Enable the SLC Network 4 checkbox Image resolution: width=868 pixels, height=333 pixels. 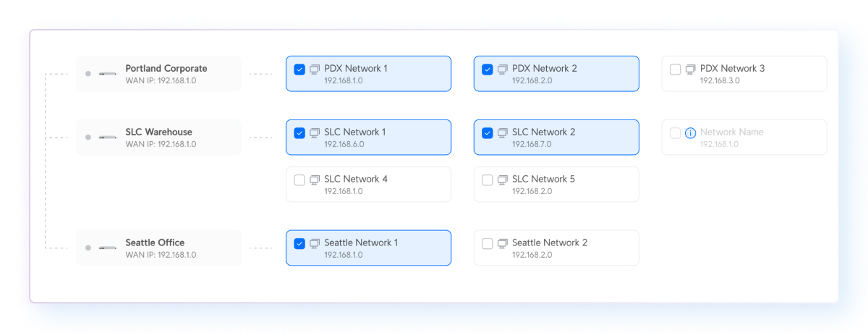[299, 180]
